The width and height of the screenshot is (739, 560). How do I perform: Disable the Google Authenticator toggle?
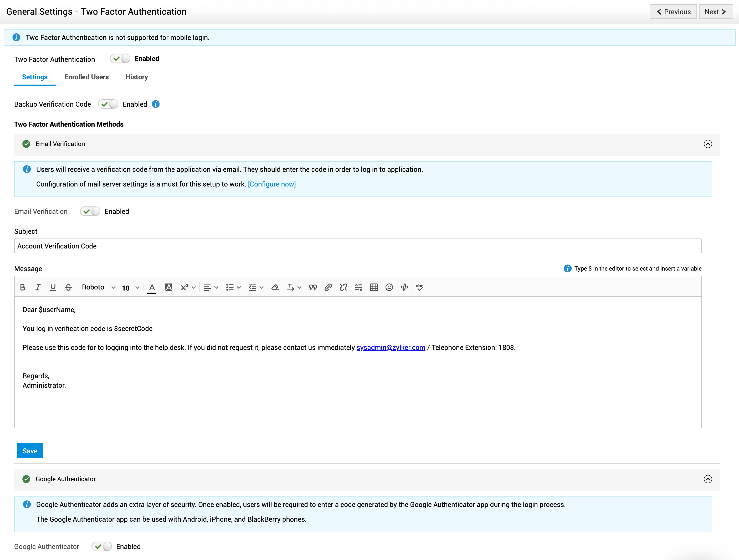(101, 547)
